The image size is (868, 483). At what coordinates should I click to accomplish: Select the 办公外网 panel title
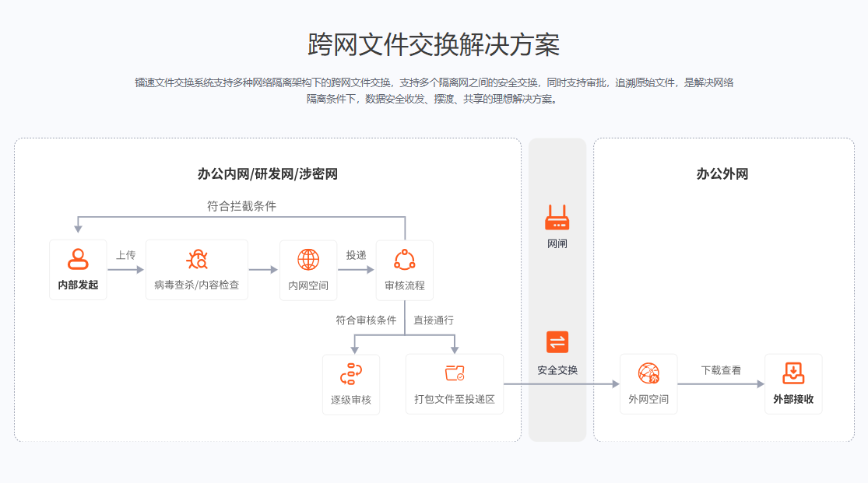(x=723, y=173)
